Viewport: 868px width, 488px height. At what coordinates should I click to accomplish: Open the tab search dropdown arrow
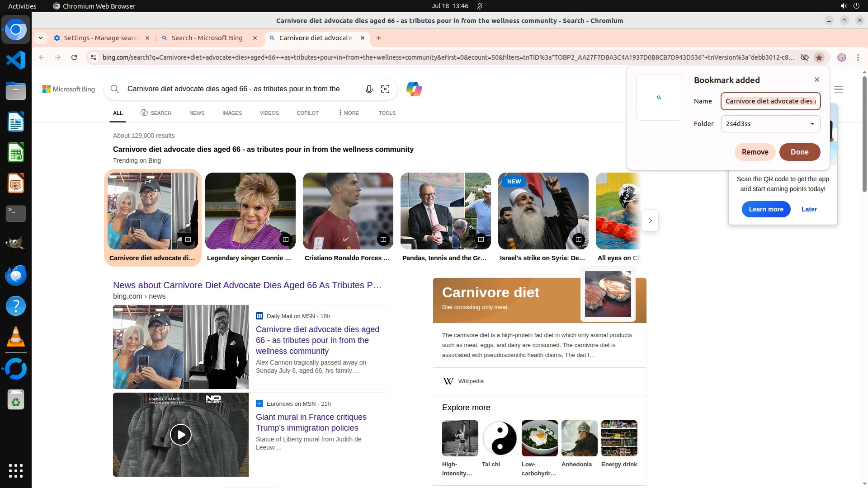pyautogui.click(x=41, y=38)
